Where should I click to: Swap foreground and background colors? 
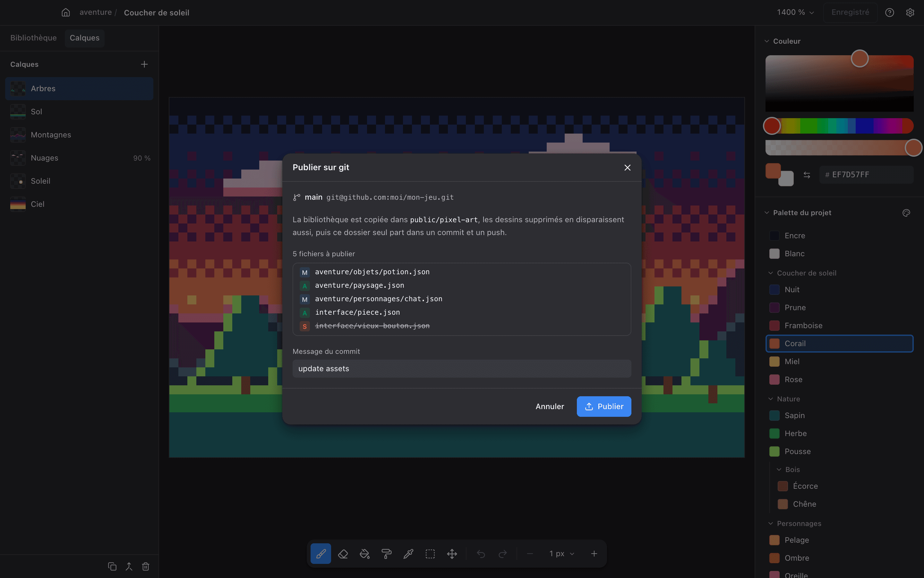pyautogui.click(x=807, y=175)
